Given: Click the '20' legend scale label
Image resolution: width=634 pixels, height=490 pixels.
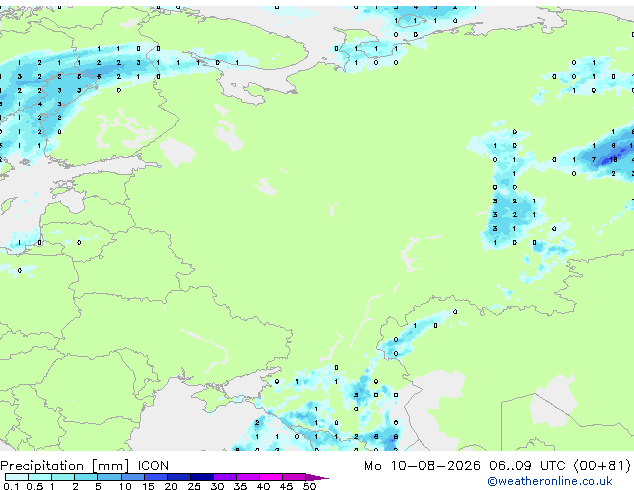Looking at the screenshot, I should click(x=171, y=486).
